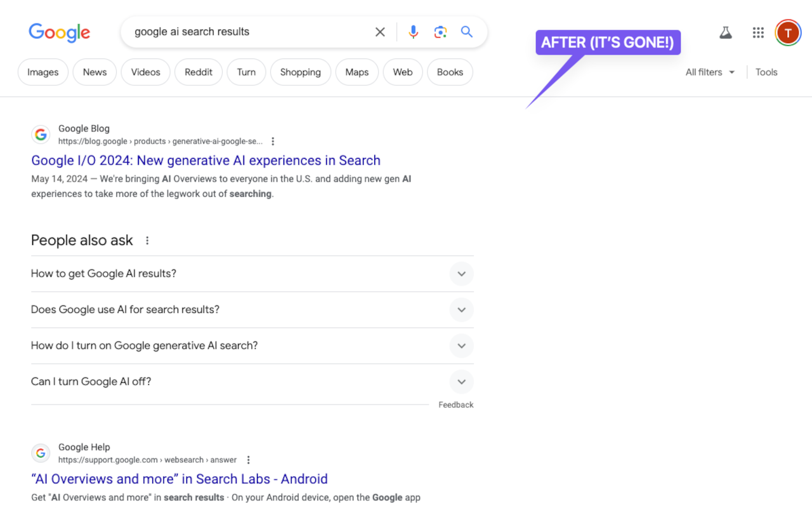Select the Reddit filter chip

[199, 72]
